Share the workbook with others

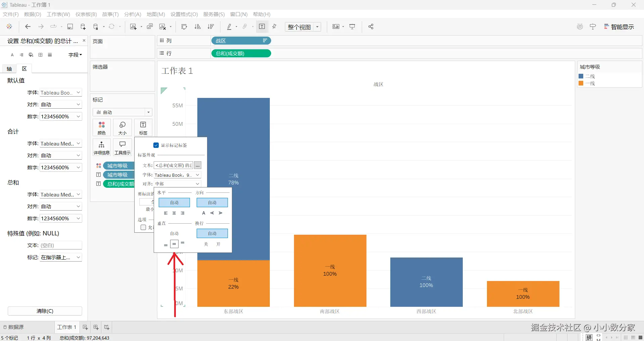coord(371,26)
